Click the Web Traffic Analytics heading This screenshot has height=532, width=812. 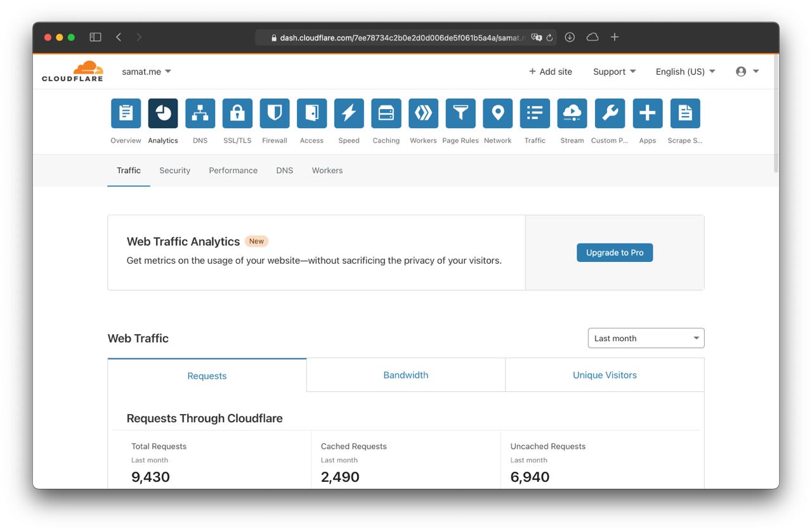(x=183, y=242)
